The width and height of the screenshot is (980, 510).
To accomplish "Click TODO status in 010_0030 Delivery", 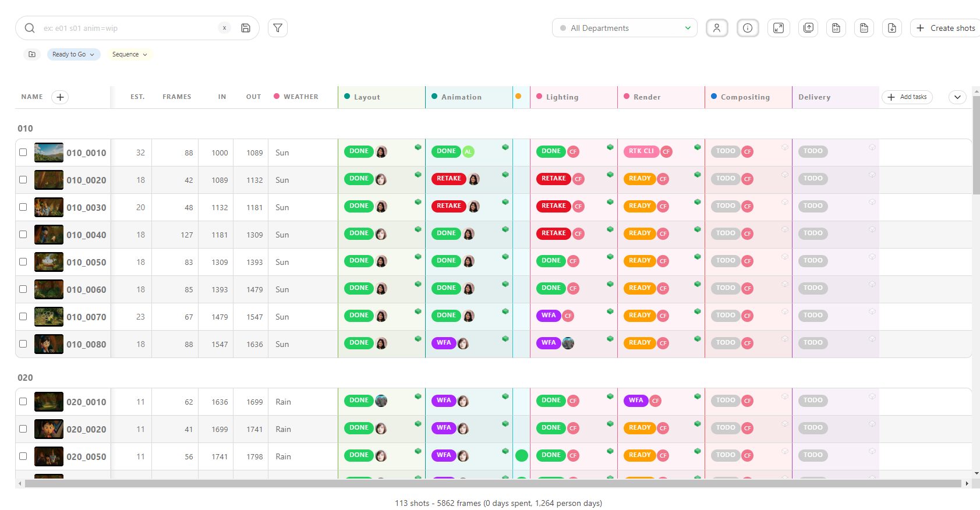I will (x=813, y=206).
